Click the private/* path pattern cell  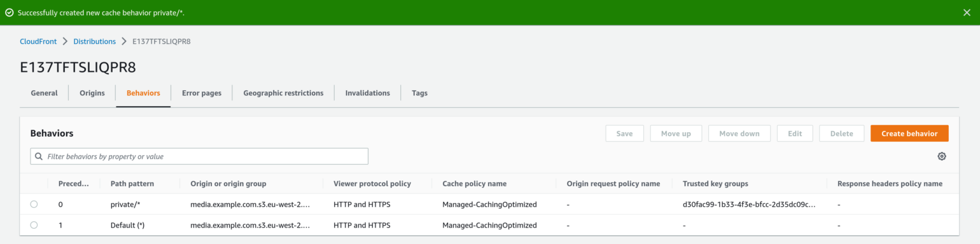125,205
